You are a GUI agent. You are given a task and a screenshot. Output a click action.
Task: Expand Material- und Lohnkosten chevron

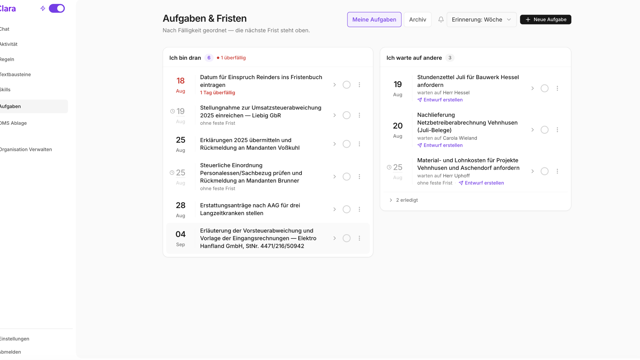pos(532,171)
